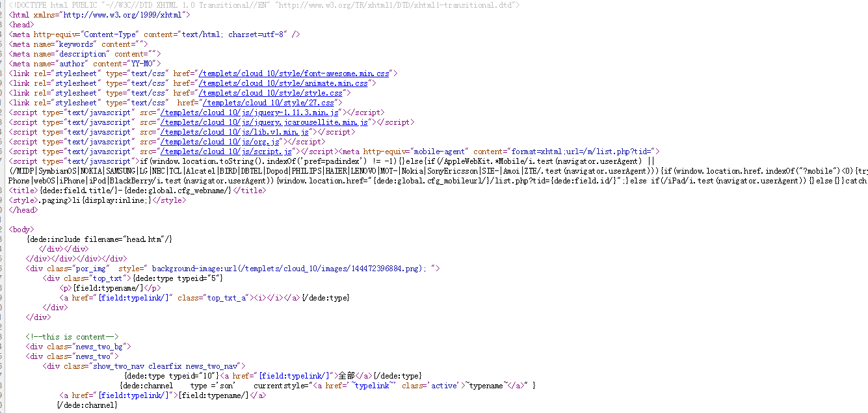This screenshot has width=868, height=413.
Task: Place cursor on the opening <head> tag
Action: [22, 25]
